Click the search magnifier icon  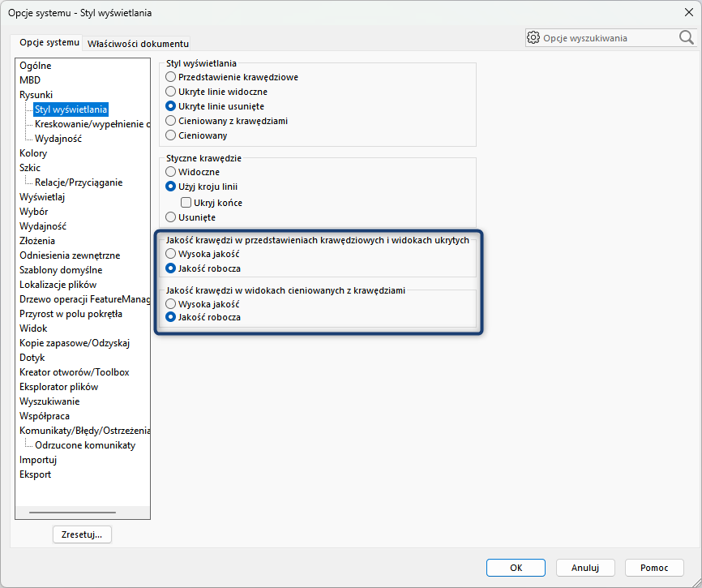click(686, 37)
